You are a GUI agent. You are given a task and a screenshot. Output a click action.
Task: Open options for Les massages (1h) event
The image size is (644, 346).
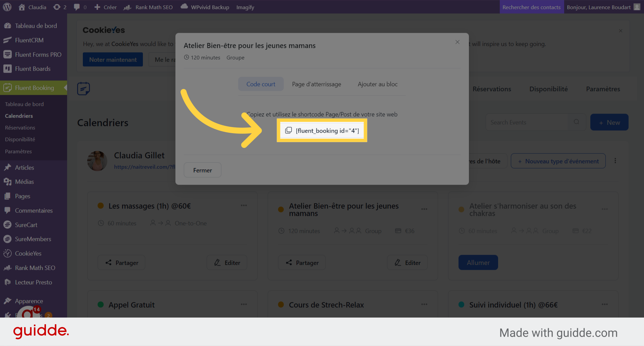point(244,206)
